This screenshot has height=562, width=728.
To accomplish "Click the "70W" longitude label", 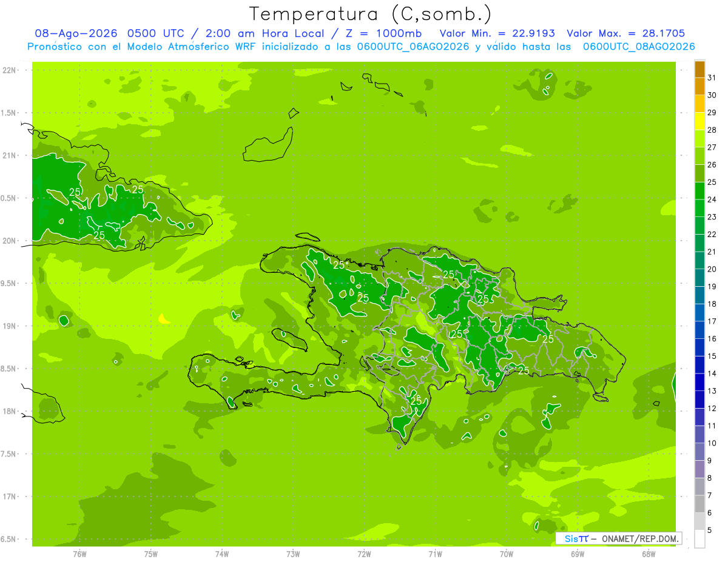I will click(x=507, y=554).
